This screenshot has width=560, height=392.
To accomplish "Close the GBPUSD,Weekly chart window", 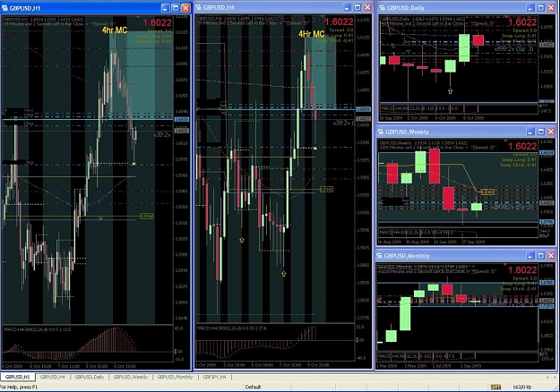I will point(551,132).
